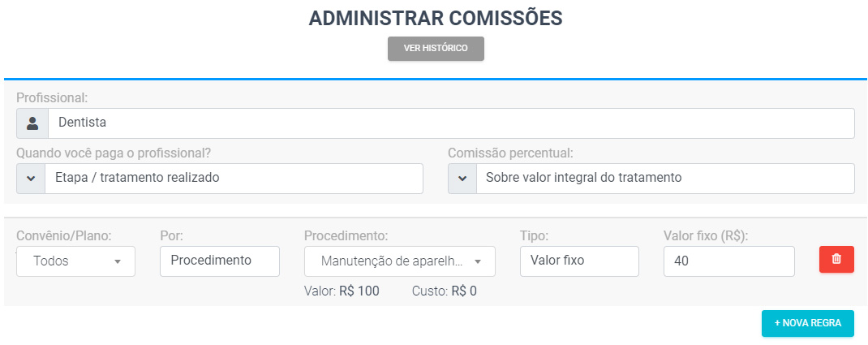This screenshot has width=868, height=345.
Task: Click the red trash delete icon
Action: (x=836, y=259)
